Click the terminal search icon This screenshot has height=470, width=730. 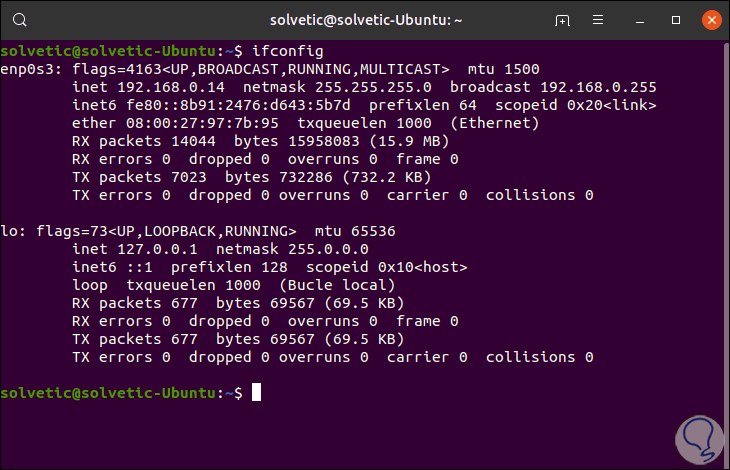(21, 20)
